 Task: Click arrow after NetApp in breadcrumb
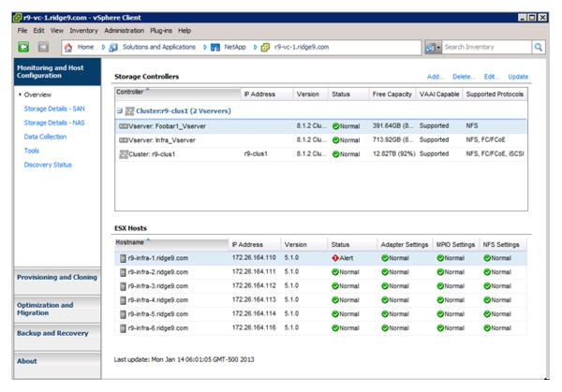[x=255, y=47]
